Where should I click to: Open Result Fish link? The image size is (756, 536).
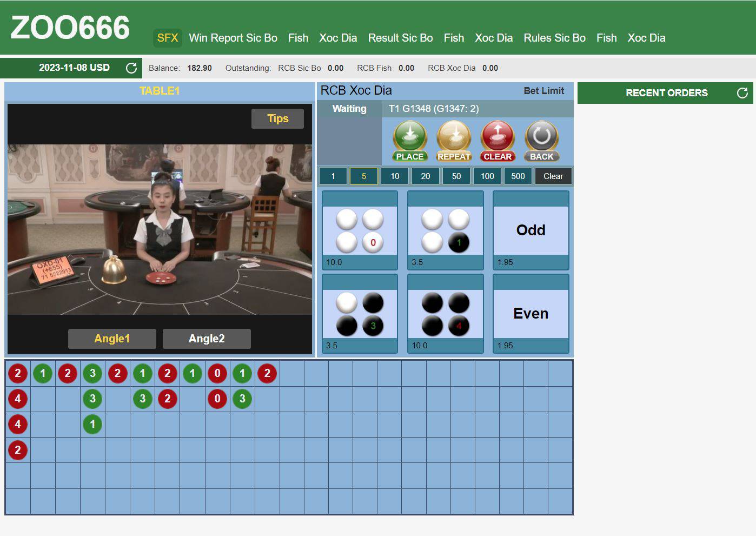pos(454,38)
